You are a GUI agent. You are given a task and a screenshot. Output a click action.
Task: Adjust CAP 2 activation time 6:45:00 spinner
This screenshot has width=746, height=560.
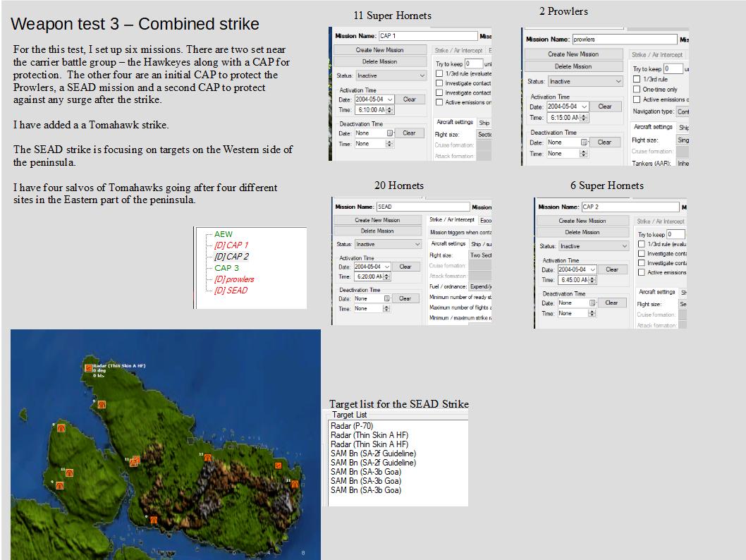pos(592,280)
